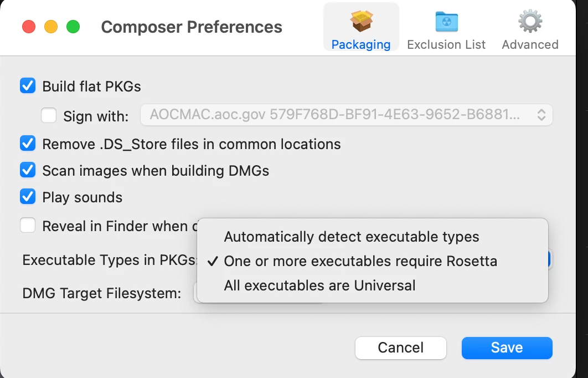588x378 pixels.
Task: Click the red close window button
Action: click(29, 27)
